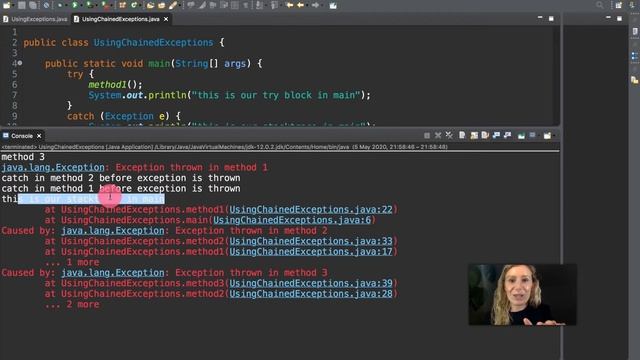The width and height of the screenshot is (640, 360).
Task: Expand the Coverage dropdown arrow
Action: click(x=96, y=6)
